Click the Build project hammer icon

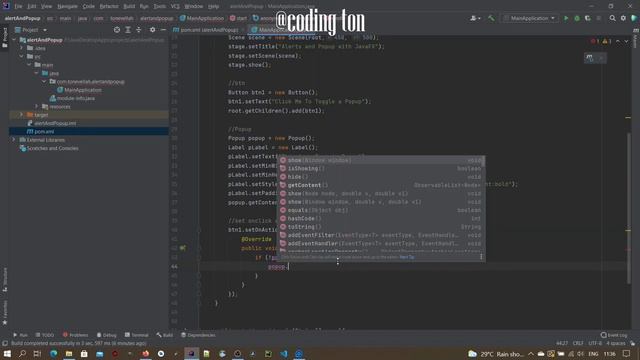pyautogui.click(x=491, y=18)
